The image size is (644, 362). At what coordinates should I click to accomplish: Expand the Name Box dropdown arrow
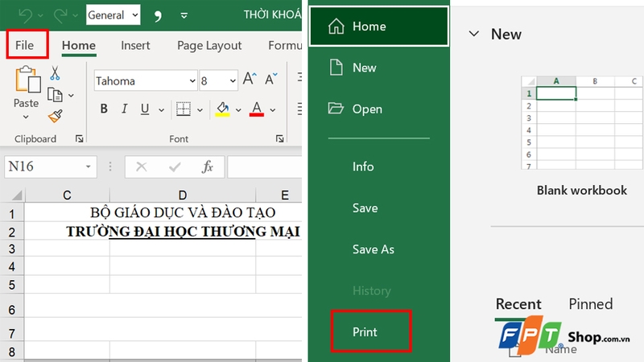[89, 167]
